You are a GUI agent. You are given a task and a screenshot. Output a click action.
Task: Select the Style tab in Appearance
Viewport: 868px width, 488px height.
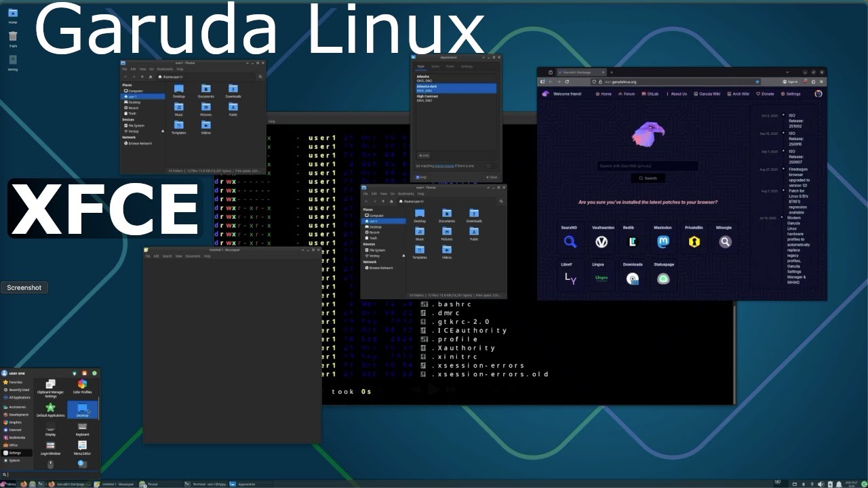click(420, 66)
